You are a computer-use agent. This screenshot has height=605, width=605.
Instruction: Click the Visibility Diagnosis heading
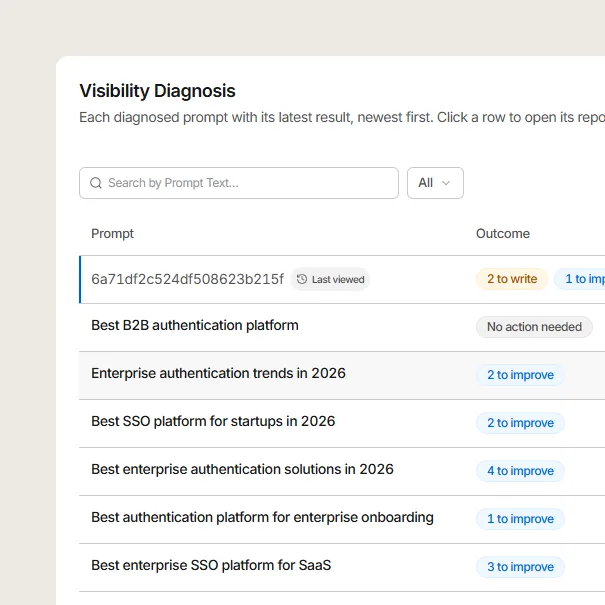coord(157,91)
